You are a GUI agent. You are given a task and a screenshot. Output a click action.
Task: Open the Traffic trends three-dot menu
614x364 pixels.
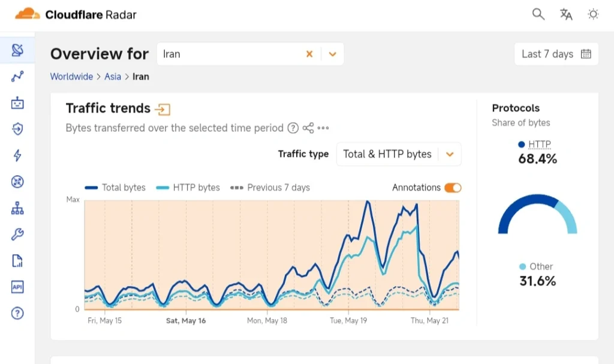tap(323, 128)
